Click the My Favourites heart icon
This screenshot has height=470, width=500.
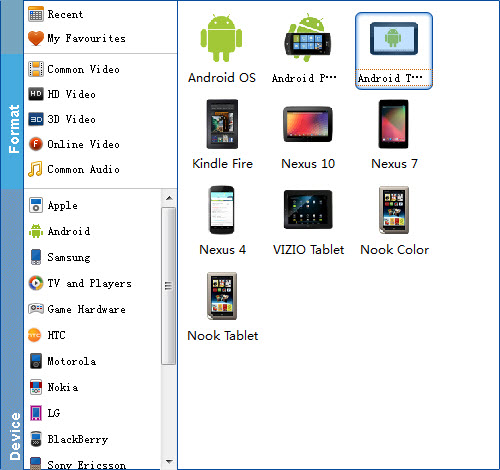(x=36, y=38)
